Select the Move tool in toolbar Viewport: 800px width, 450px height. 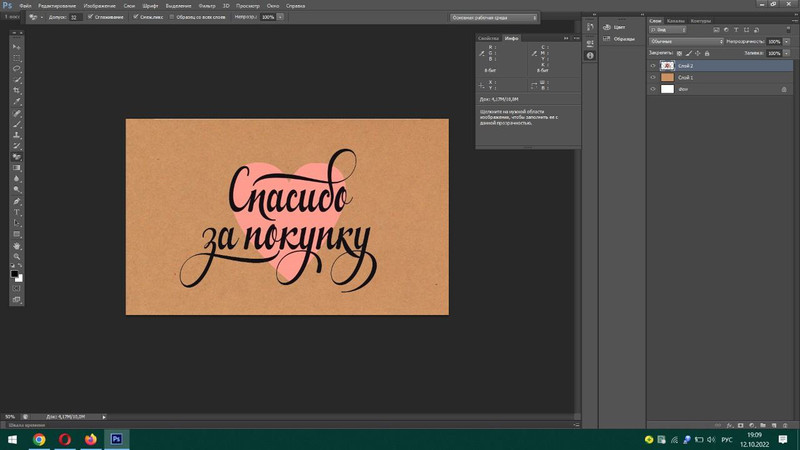tap(17, 46)
